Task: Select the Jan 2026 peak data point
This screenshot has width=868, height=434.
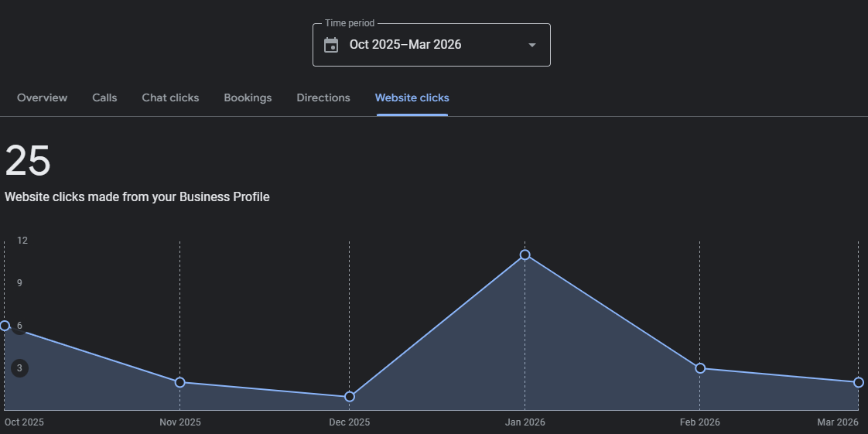Action: pyautogui.click(x=525, y=255)
